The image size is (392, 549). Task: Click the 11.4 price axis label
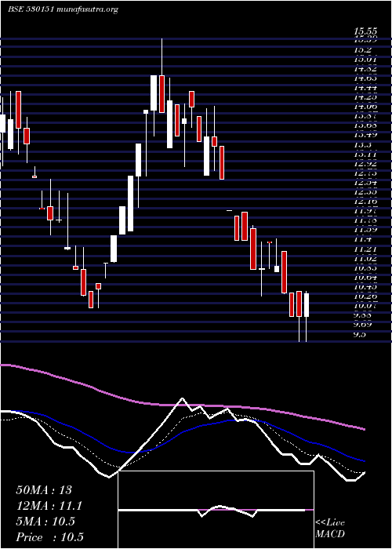[x=362, y=239]
